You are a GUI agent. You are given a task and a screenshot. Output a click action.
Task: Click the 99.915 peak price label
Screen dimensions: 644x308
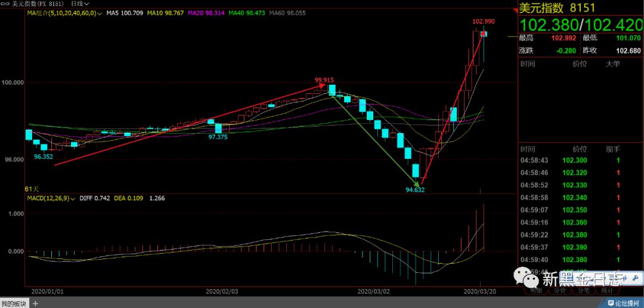click(x=324, y=80)
